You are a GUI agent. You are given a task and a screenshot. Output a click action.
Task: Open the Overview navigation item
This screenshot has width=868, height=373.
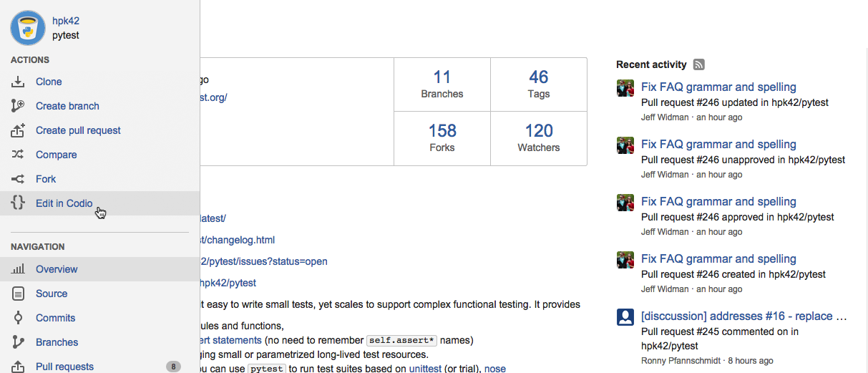[57, 269]
